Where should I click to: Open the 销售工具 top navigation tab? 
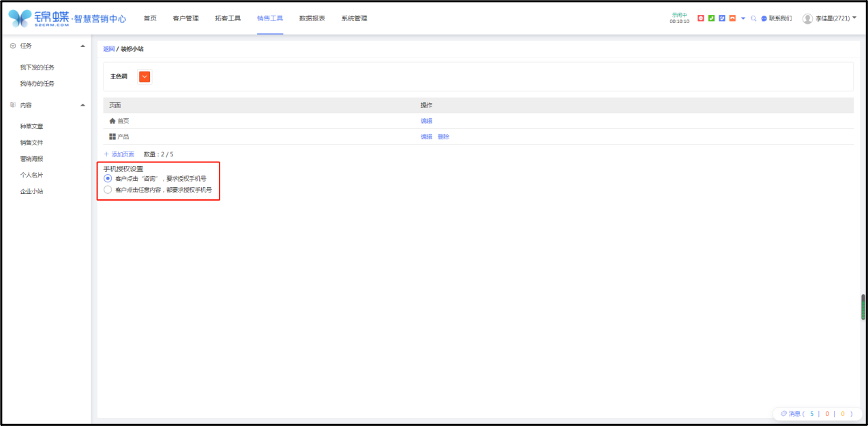(x=270, y=18)
